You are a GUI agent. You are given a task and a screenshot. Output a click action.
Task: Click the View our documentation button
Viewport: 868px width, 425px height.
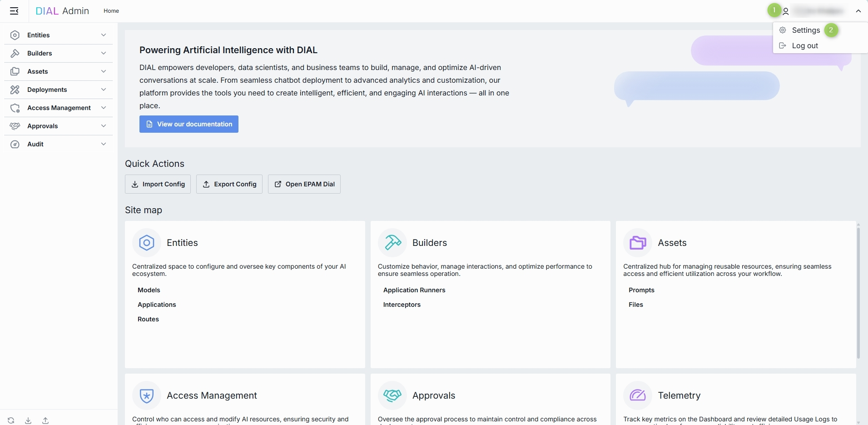pos(189,124)
